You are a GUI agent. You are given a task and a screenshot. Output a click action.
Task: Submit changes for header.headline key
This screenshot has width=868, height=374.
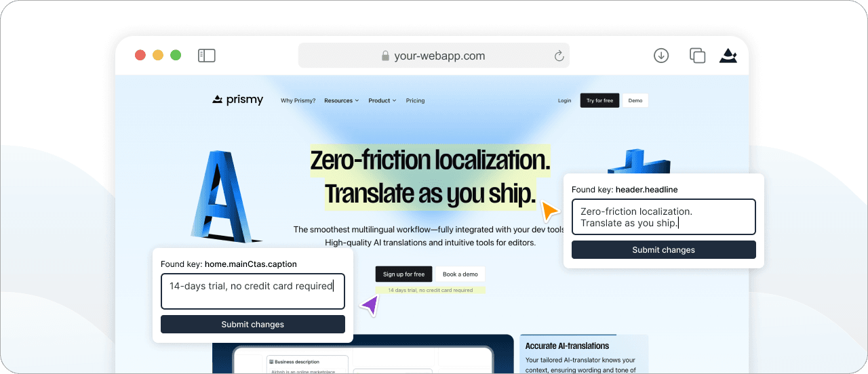click(663, 250)
